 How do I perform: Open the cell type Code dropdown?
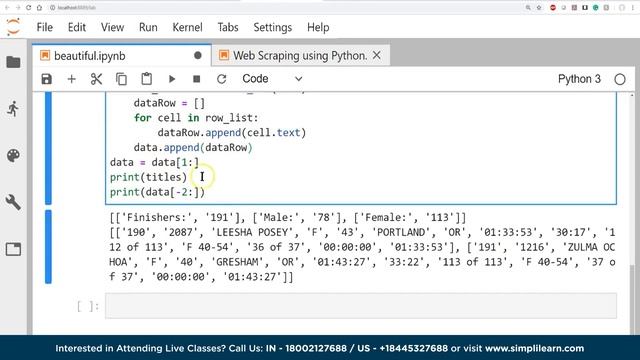272,79
